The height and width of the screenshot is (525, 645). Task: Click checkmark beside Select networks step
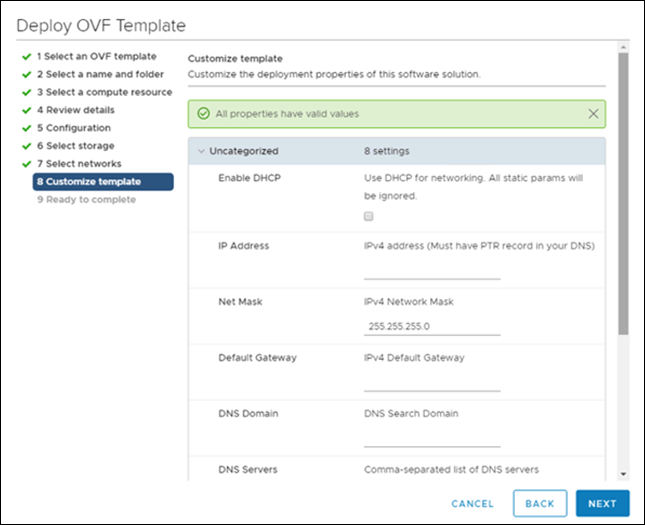tap(27, 164)
